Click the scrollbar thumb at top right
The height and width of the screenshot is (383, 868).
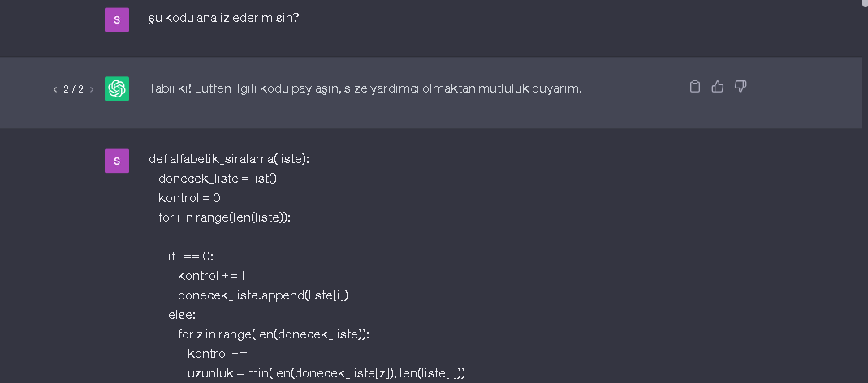(x=866, y=2)
